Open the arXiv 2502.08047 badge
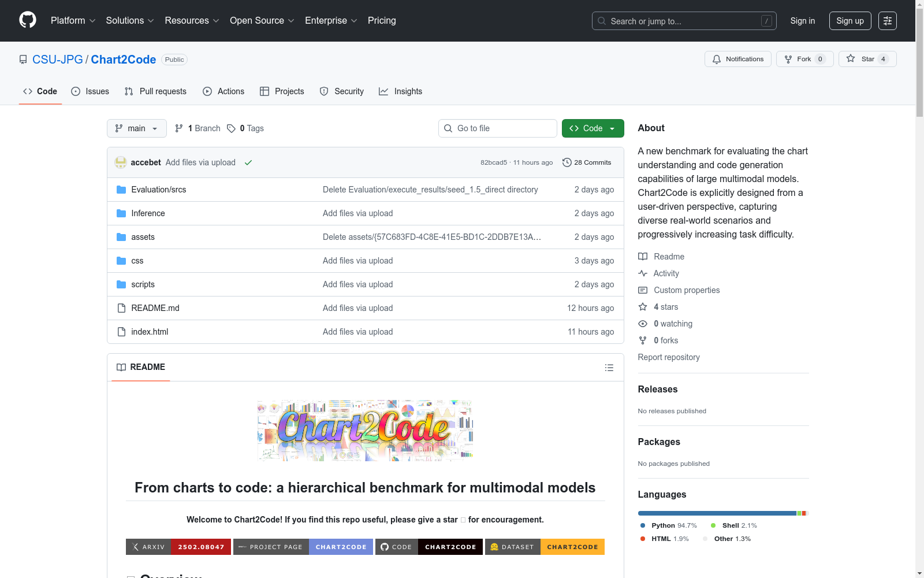This screenshot has width=924, height=578. pyautogui.click(x=178, y=547)
